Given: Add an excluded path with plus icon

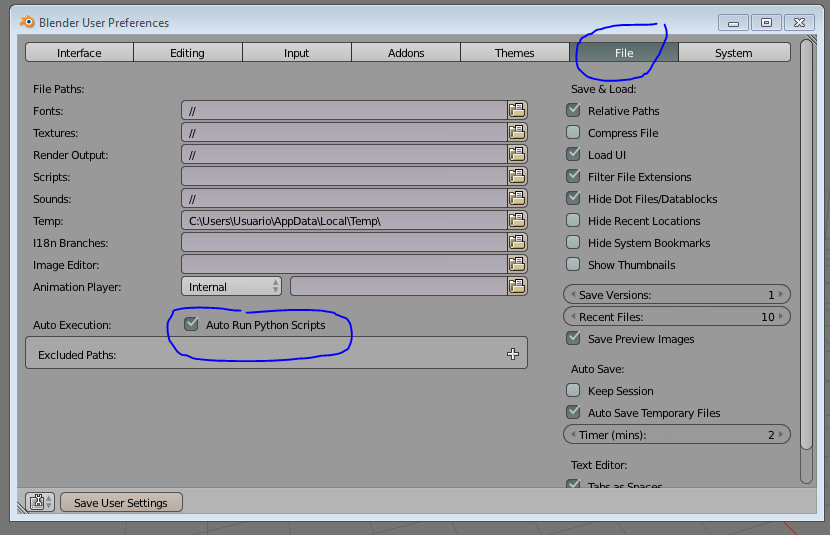Looking at the screenshot, I should click(512, 354).
